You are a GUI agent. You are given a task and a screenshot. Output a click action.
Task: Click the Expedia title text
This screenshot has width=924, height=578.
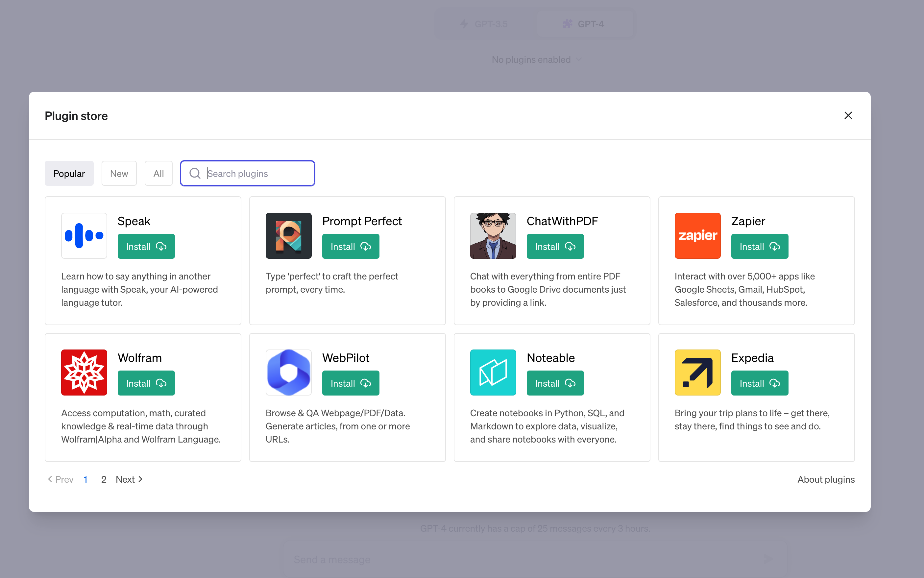point(752,358)
